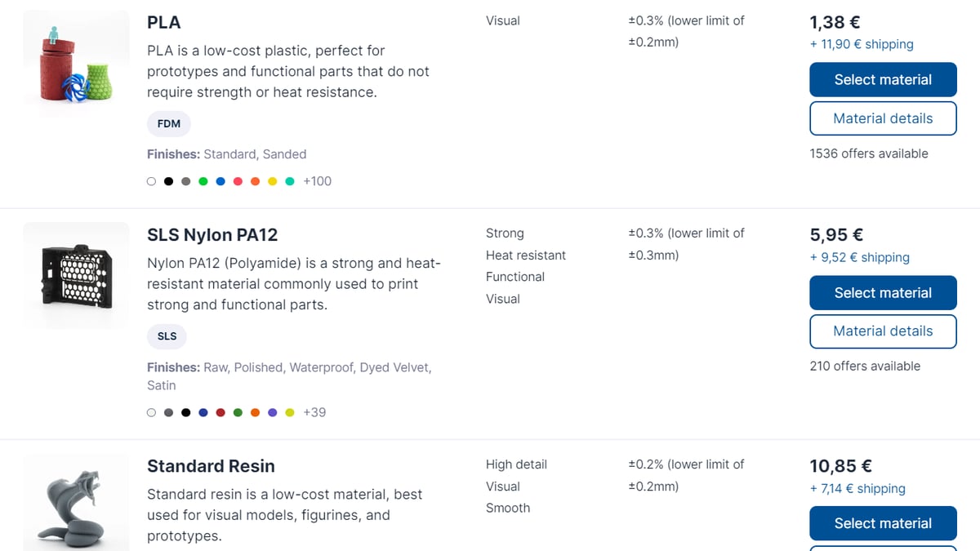Select the white color swatch for PLA

point(151,181)
